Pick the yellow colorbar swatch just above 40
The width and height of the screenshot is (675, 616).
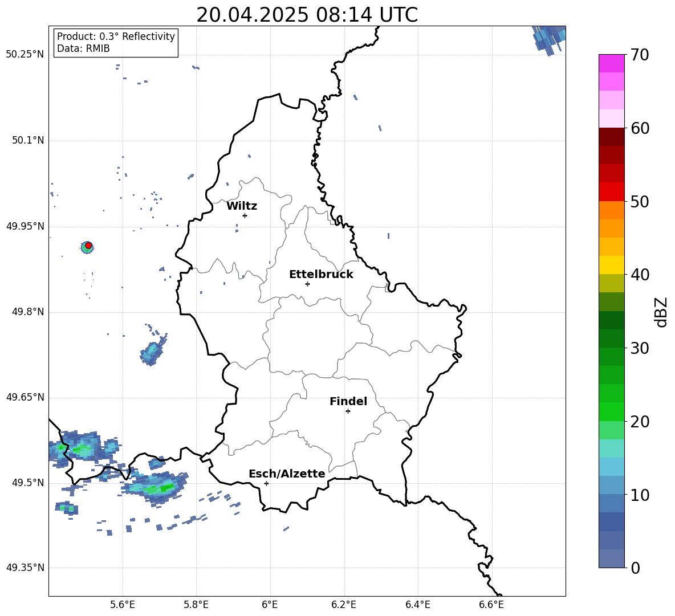[x=611, y=264]
